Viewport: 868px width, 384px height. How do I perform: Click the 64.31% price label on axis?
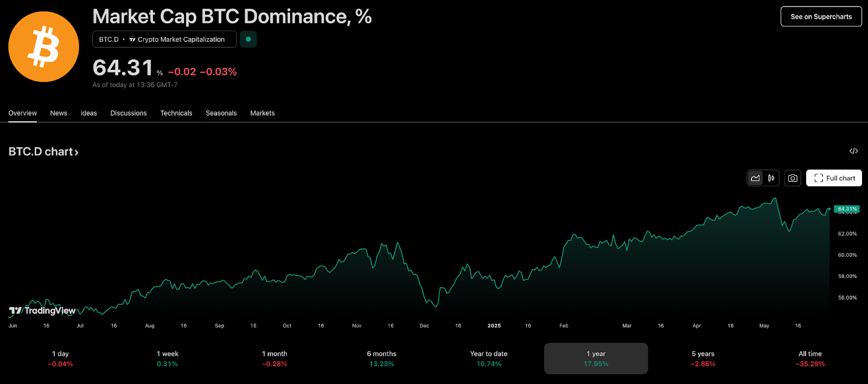tap(847, 209)
